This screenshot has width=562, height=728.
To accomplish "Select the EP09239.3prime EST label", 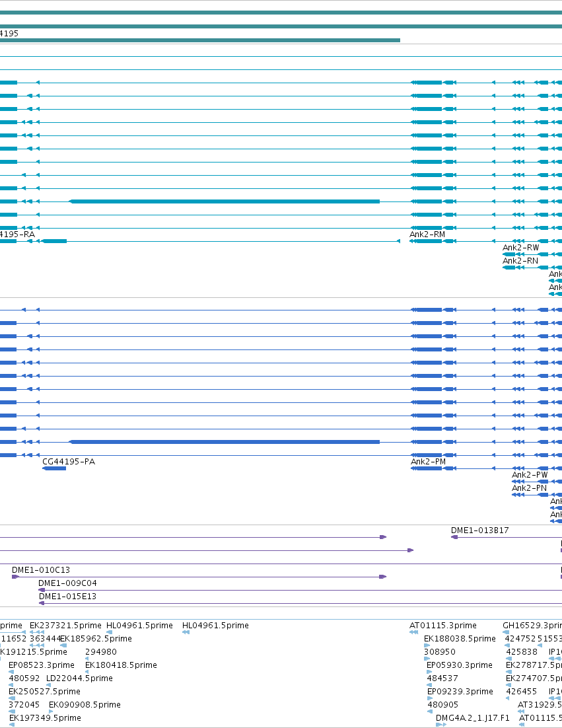I will (x=460, y=691).
